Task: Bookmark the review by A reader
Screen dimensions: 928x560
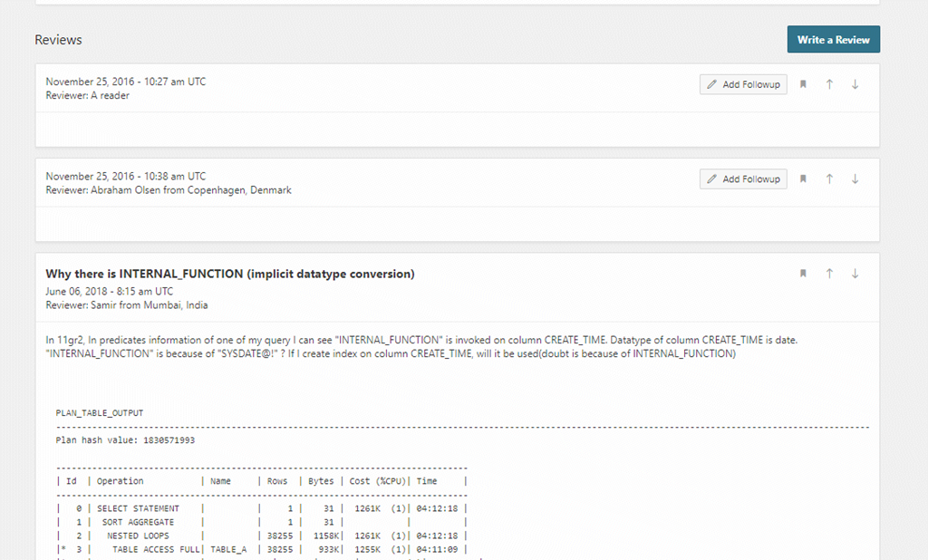Action: (x=803, y=84)
